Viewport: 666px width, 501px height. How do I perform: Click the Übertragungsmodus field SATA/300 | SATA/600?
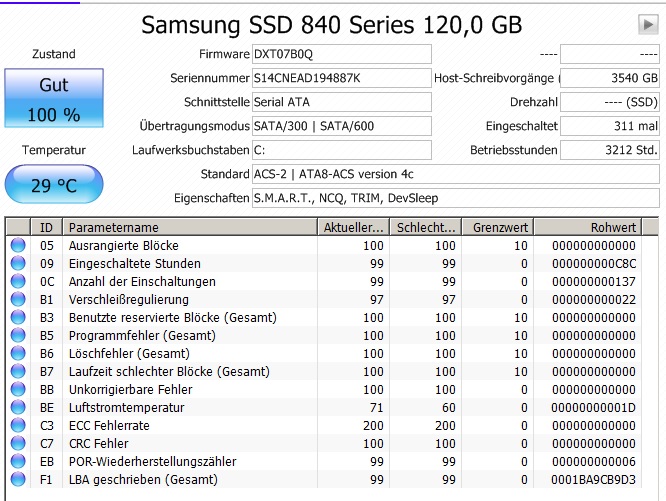pyautogui.click(x=342, y=126)
